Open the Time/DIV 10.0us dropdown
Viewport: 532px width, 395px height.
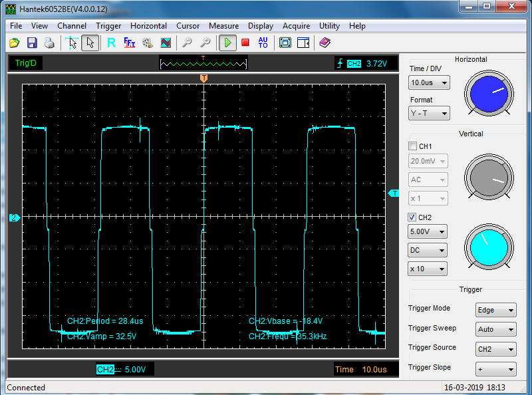click(429, 83)
